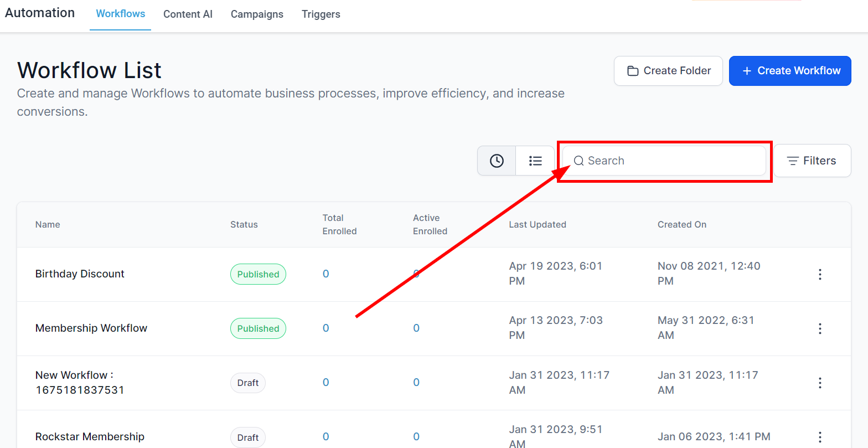
Task: Click Active Enrolled count for Membership Workflow
Action: (x=416, y=328)
